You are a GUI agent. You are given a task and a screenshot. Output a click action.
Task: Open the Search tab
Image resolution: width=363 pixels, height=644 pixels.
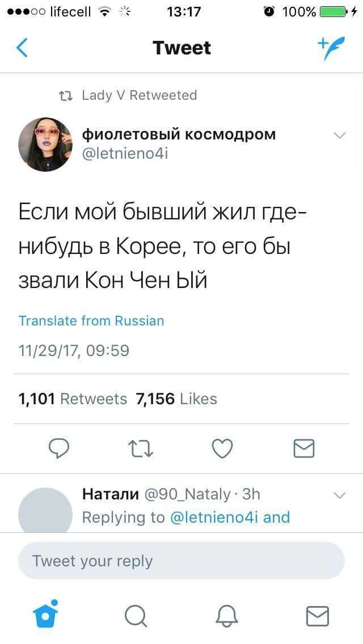[136, 616]
